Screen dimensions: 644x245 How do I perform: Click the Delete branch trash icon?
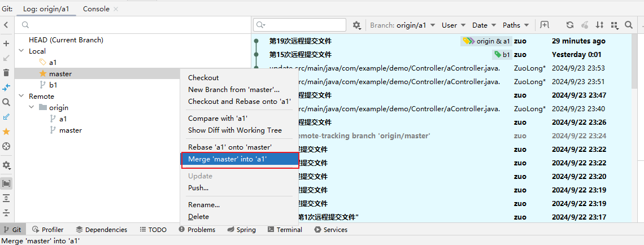point(6,73)
